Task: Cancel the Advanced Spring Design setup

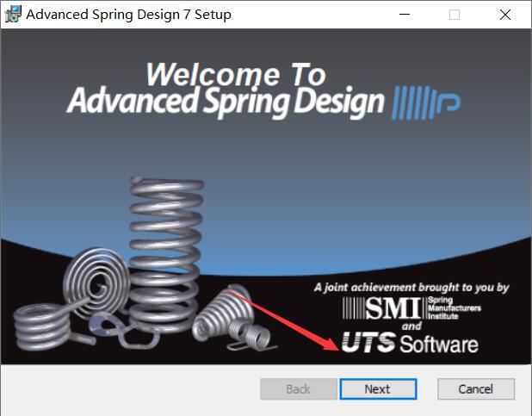Action: [x=476, y=389]
